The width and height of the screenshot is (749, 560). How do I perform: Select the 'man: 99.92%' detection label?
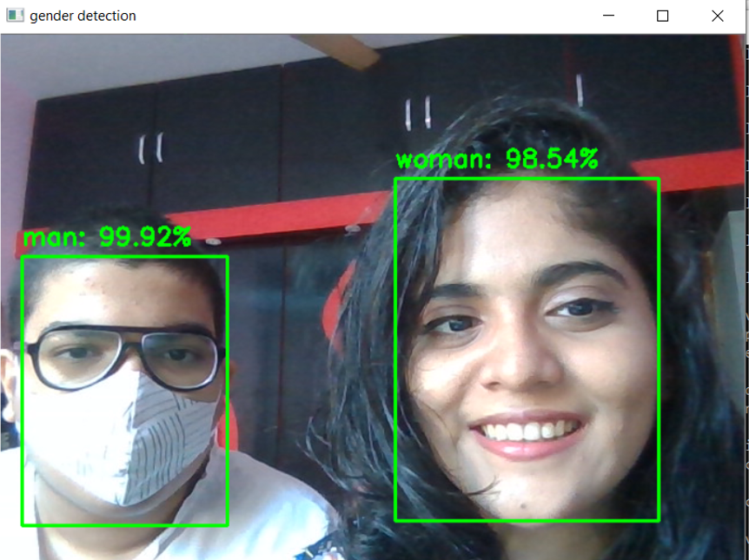coord(108,237)
